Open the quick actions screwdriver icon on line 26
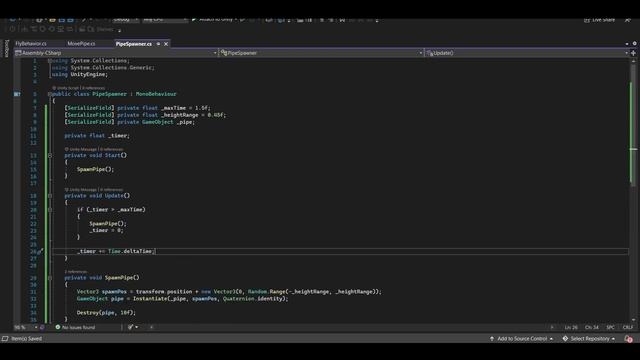 click(x=40, y=252)
